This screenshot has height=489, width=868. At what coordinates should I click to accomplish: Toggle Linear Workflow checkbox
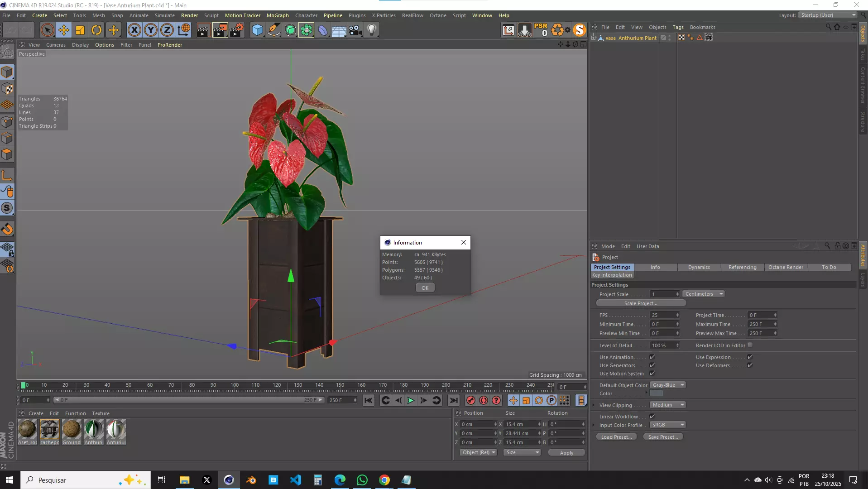tap(652, 417)
